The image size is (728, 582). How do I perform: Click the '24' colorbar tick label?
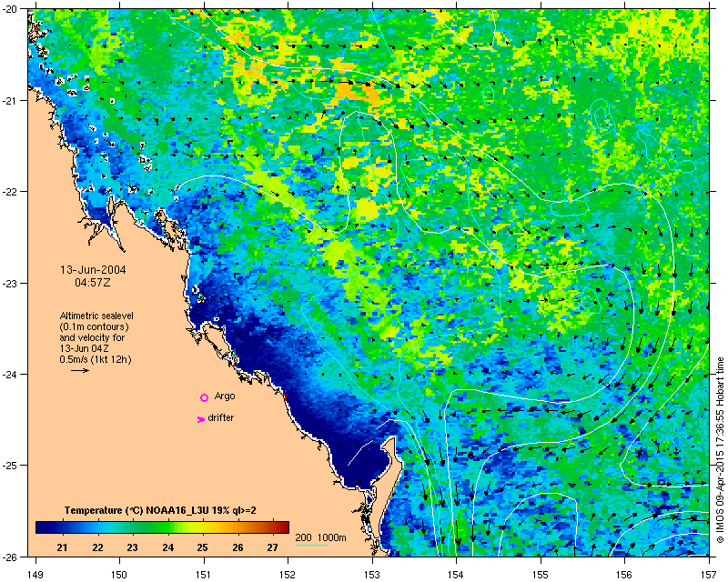click(167, 547)
